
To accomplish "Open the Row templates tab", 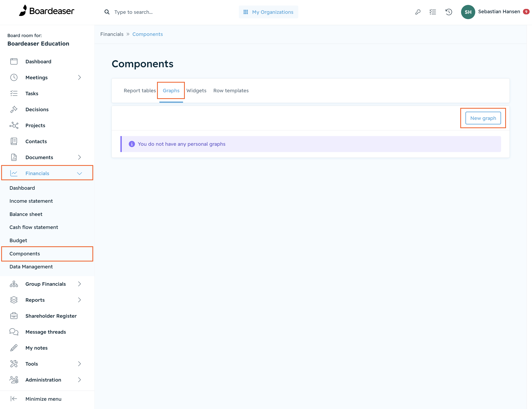I will pos(231,91).
